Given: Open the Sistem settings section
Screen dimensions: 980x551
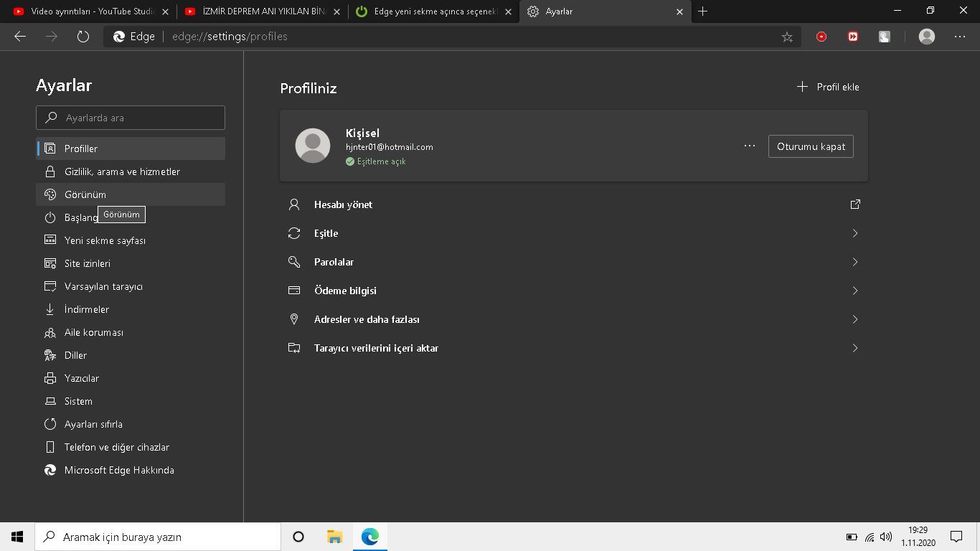Looking at the screenshot, I should (x=131, y=401).
